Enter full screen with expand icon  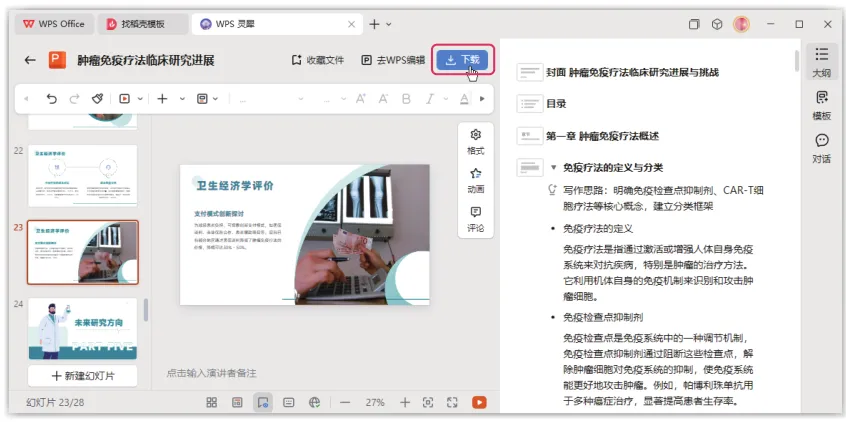pos(452,402)
